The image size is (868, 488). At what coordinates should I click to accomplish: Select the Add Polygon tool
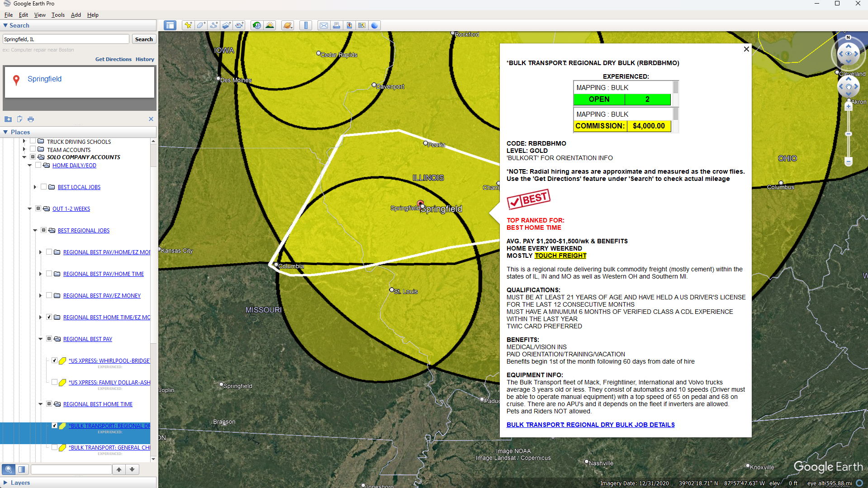[201, 25]
